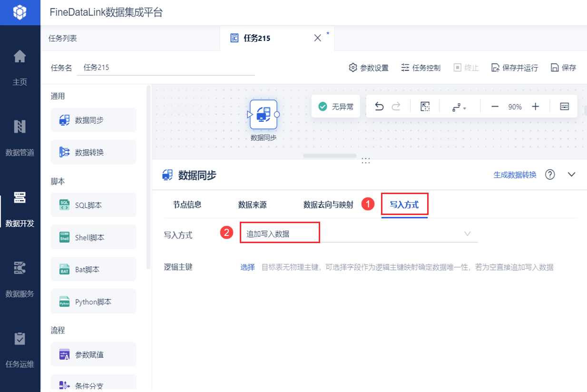This screenshot has width=587, height=392.
Task: Click the keyboard shortcuts icon
Action: [x=565, y=107]
